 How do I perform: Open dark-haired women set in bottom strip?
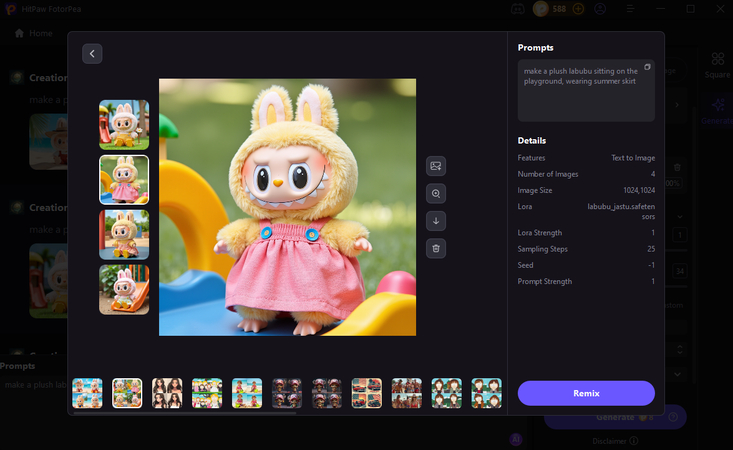click(167, 393)
